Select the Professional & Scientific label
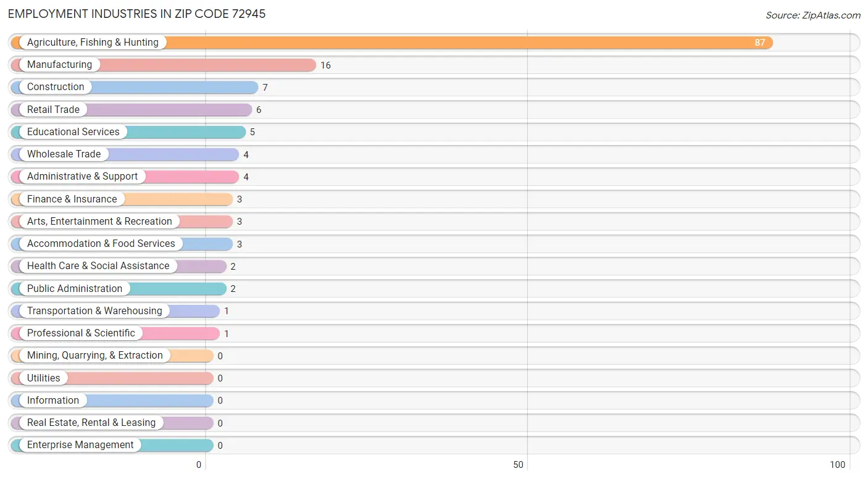Viewport: 868px width, 479px height. (81, 333)
